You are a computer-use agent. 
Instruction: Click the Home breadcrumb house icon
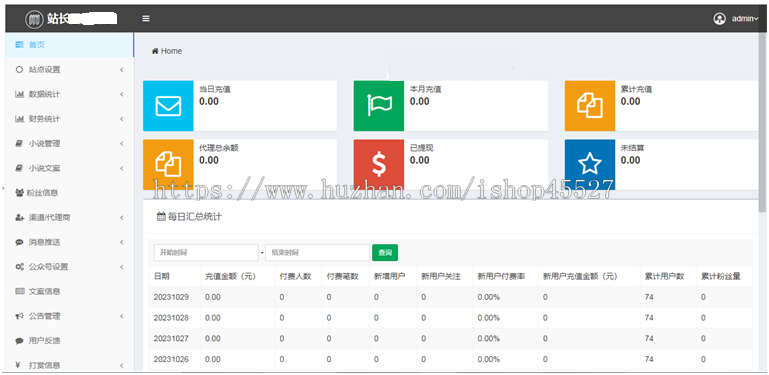click(155, 51)
